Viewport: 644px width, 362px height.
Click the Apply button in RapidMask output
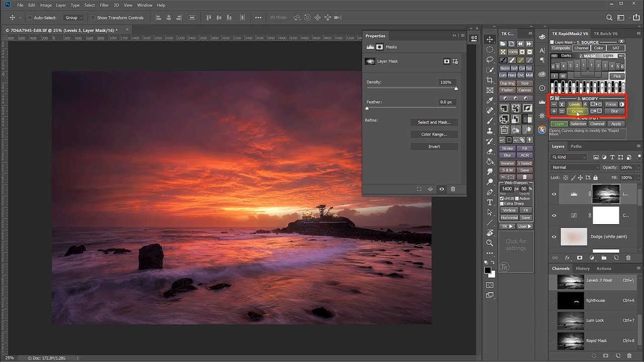point(616,124)
